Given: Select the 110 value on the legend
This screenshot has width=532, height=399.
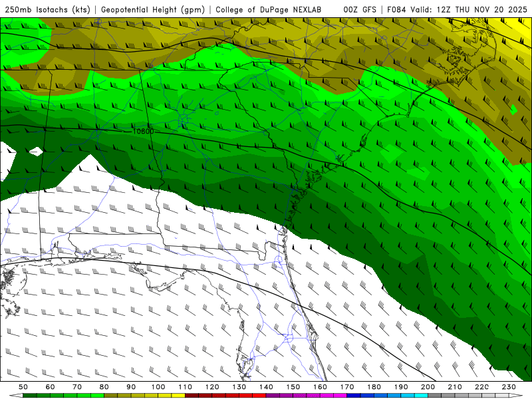Looking at the screenshot, I should [186, 387].
